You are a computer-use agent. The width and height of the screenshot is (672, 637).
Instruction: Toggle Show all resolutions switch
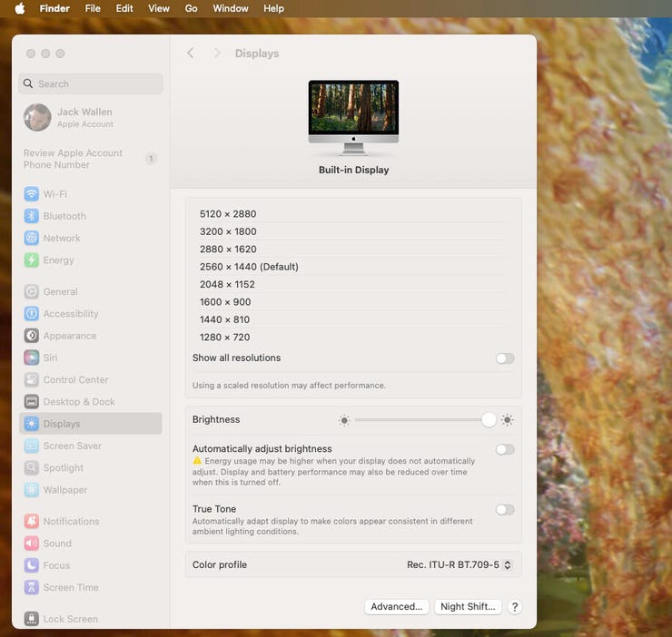coord(505,358)
